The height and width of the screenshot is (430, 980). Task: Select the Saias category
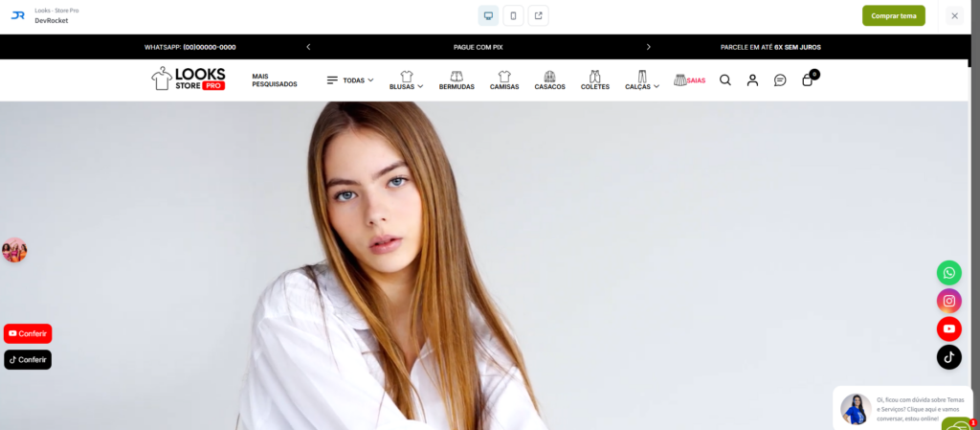(x=689, y=80)
